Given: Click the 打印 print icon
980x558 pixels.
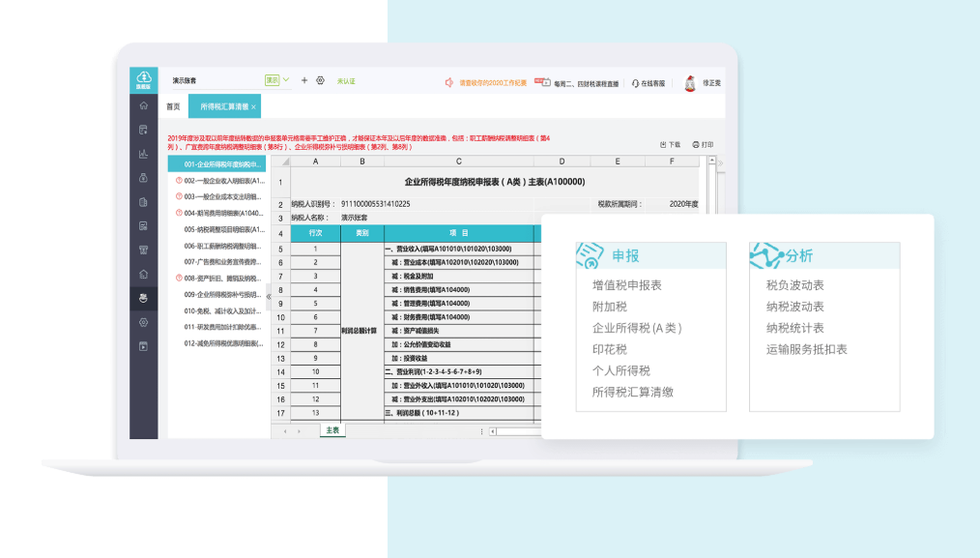Looking at the screenshot, I should click(696, 144).
